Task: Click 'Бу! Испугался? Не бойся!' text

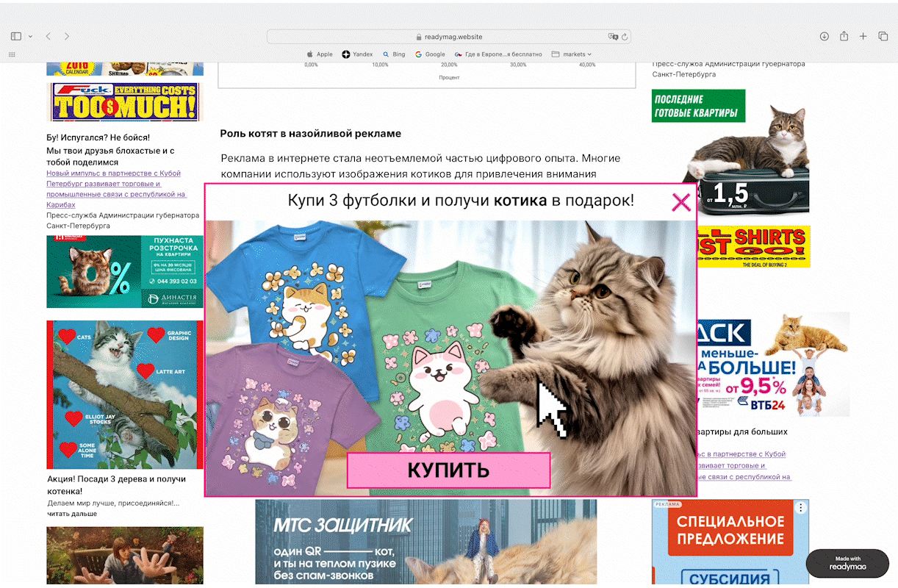Action: point(98,137)
